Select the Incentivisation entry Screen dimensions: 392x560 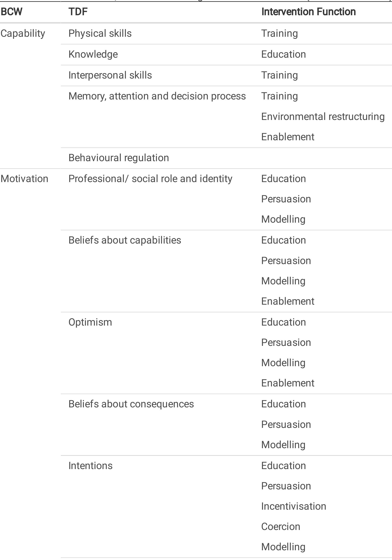pyautogui.click(x=294, y=506)
